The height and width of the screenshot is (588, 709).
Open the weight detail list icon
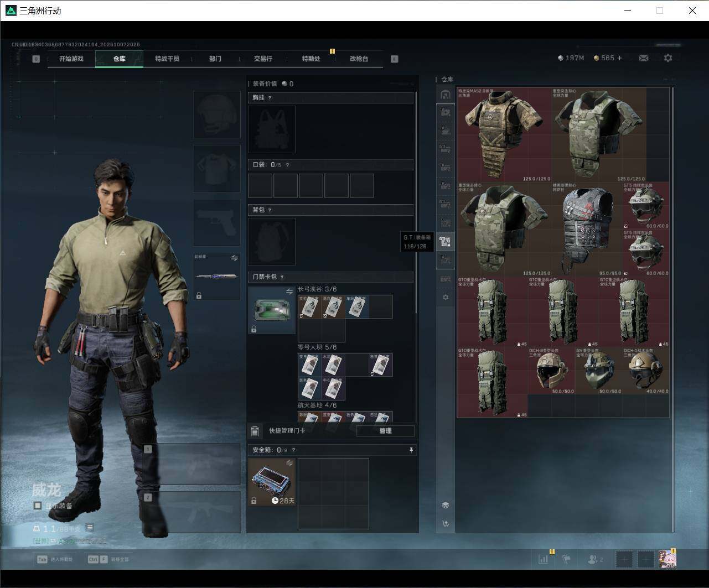click(90, 528)
